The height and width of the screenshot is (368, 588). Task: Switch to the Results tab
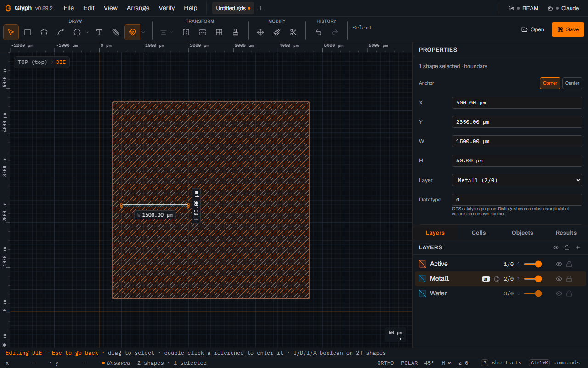pyautogui.click(x=566, y=233)
